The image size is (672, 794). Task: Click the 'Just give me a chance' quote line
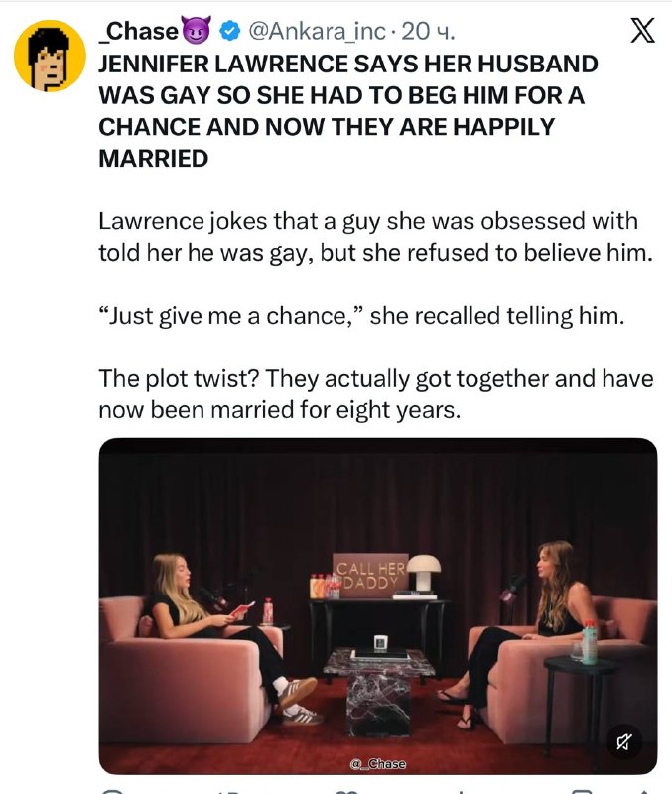[361, 316]
